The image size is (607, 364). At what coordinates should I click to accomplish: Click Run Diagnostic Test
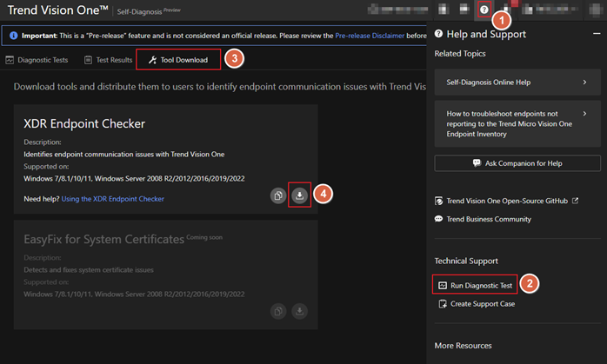(x=481, y=285)
